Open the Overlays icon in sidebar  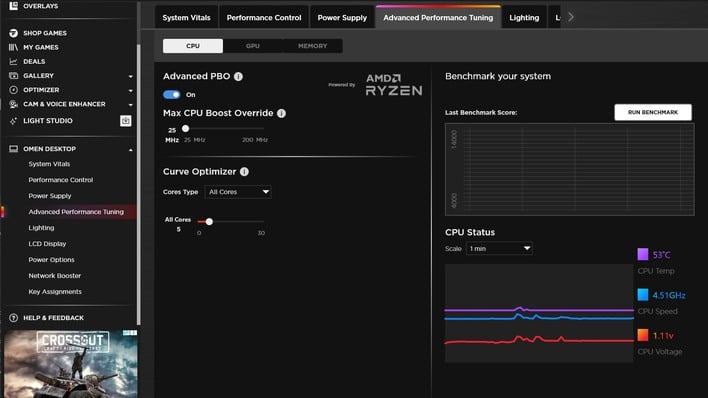click(x=14, y=6)
